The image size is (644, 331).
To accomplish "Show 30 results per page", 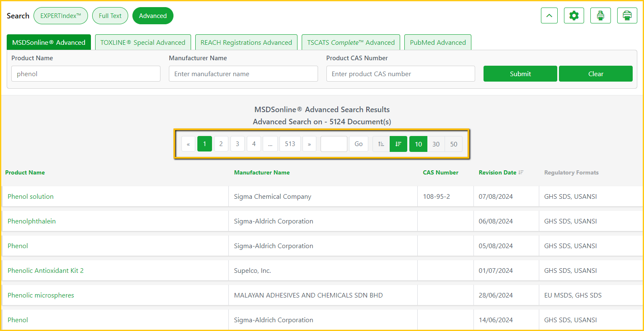I will 436,144.
